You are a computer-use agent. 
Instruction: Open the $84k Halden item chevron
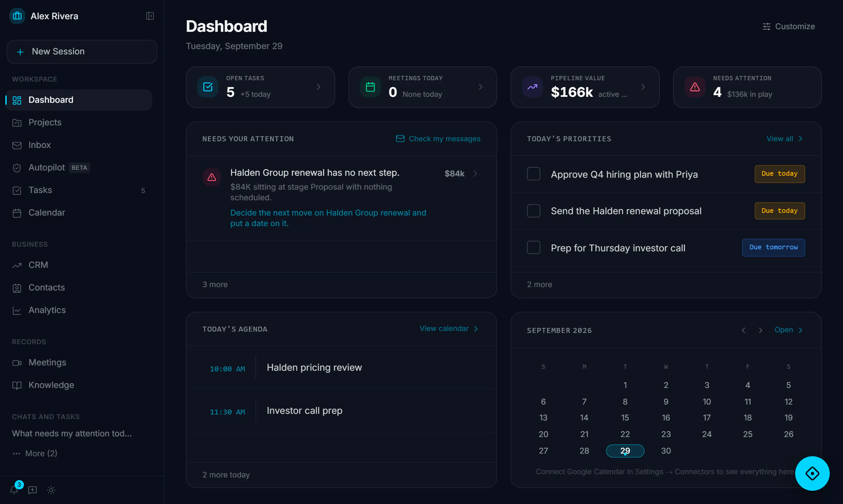click(x=475, y=173)
